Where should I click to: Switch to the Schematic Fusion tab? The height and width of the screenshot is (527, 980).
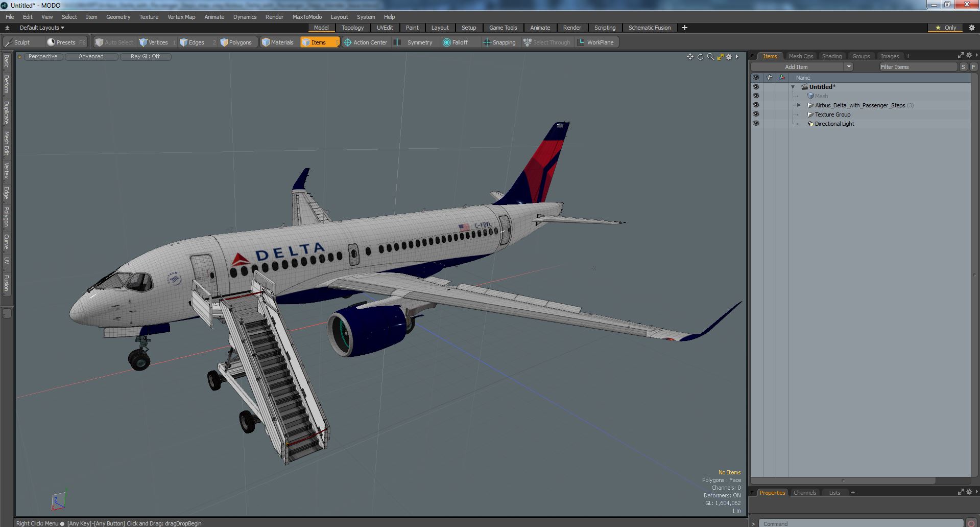(x=650, y=28)
